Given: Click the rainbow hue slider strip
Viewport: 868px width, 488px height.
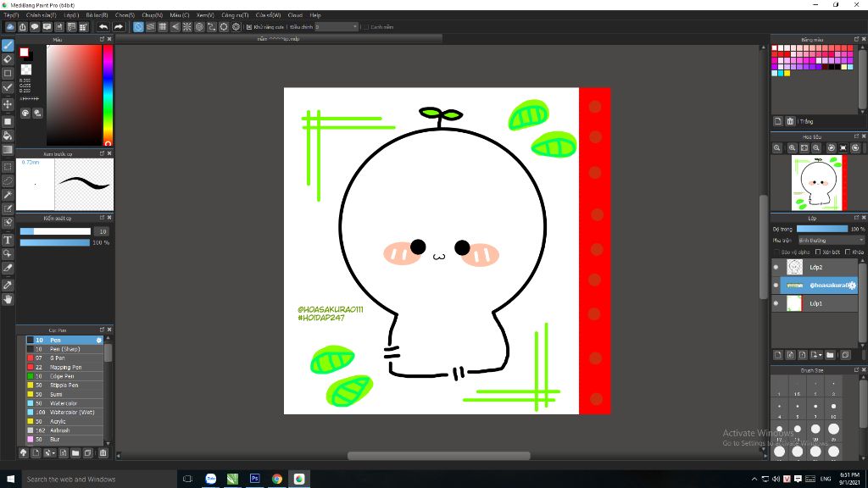Looking at the screenshot, I should [108, 93].
